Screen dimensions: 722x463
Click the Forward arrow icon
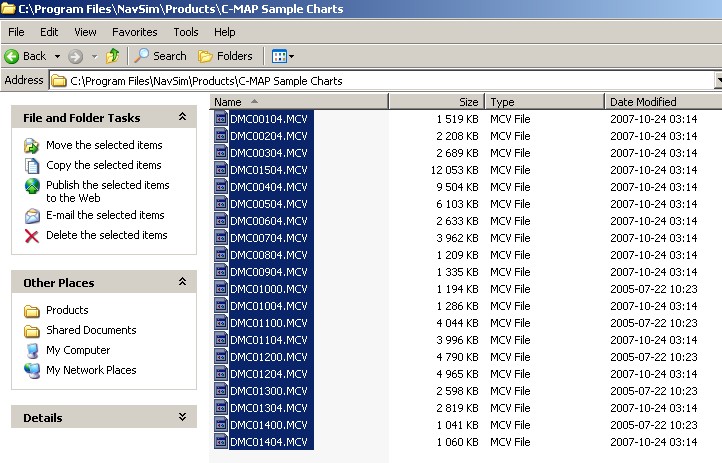(x=76, y=57)
